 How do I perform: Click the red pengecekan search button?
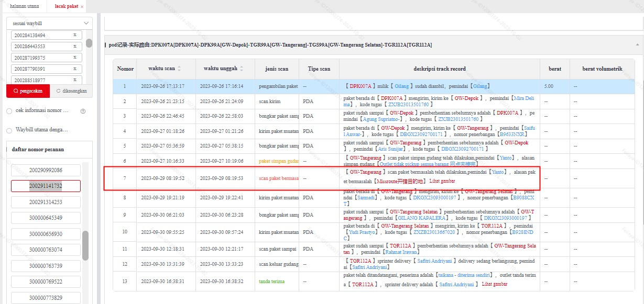pyautogui.click(x=28, y=91)
